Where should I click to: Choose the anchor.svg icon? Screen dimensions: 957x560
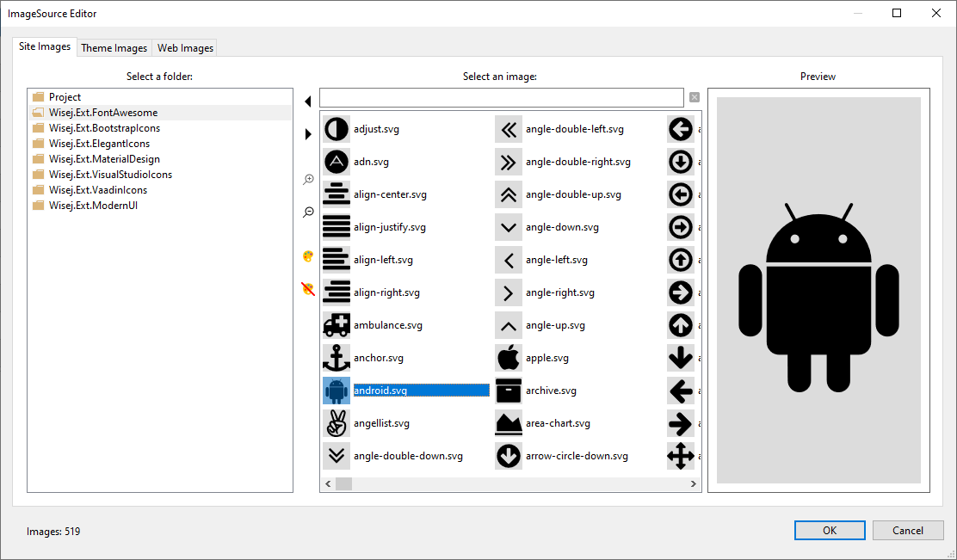pos(336,358)
